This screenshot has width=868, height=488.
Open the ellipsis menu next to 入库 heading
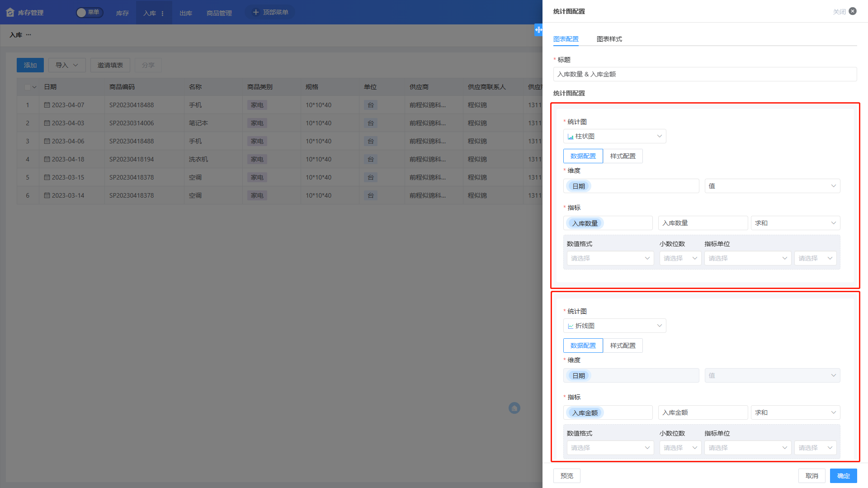[x=28, y=35]
